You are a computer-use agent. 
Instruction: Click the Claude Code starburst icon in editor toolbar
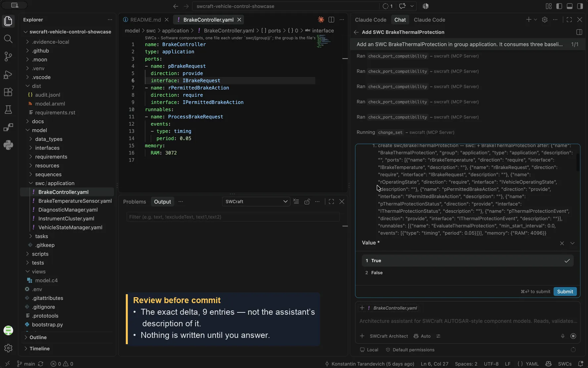pos(321,20)
